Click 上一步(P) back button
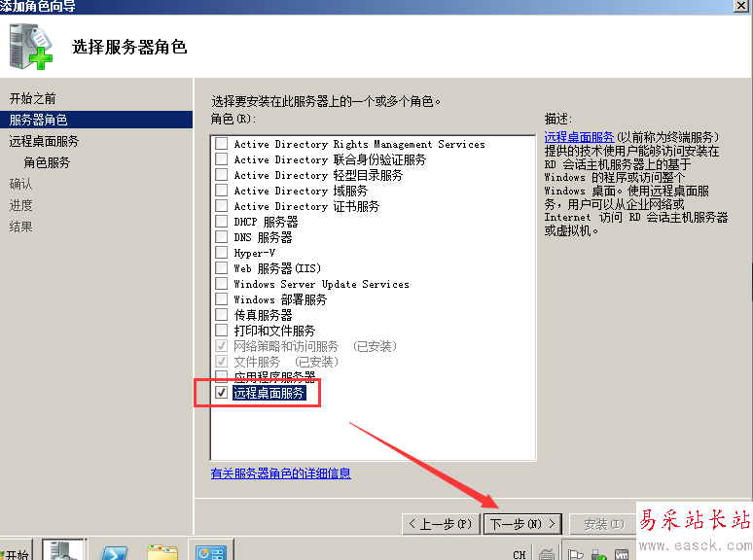This screenshot has height=560, width=753. click(441, 523)
